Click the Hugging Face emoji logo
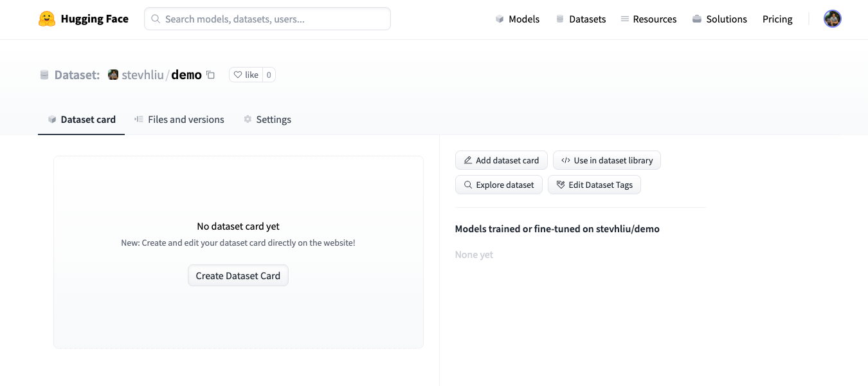868x386 pixels. tap(47, 19)
